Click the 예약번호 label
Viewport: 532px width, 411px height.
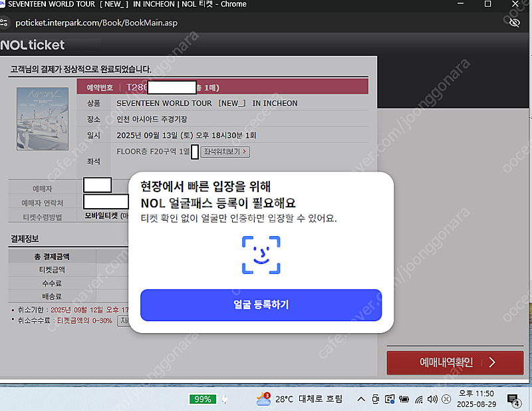click(x=100, y=88)
